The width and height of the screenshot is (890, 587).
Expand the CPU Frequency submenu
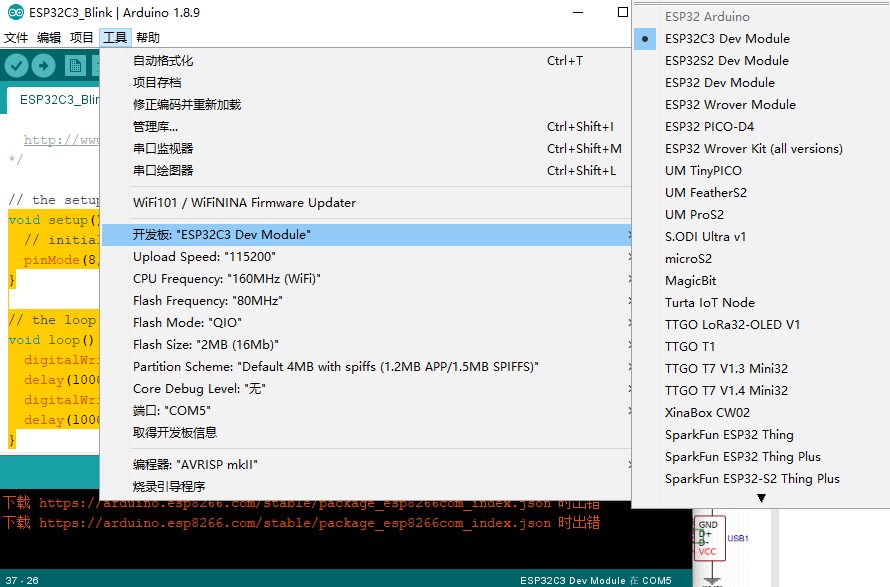(x=366, y=279)
